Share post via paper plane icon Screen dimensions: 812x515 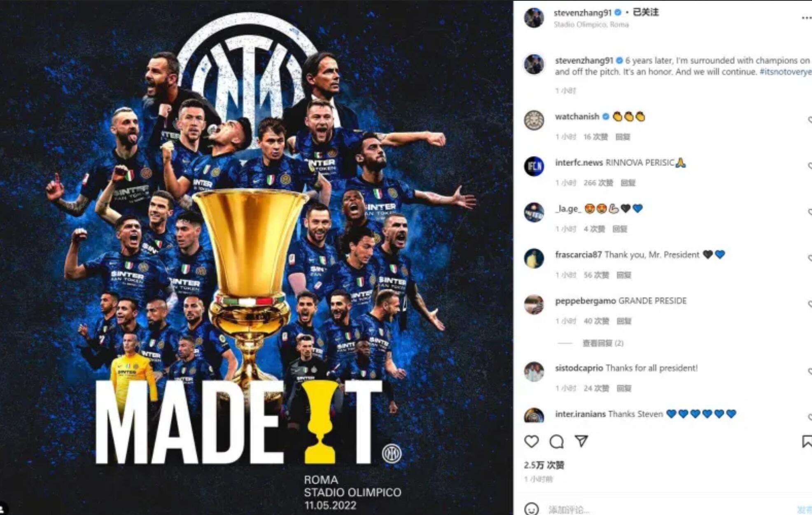(x=581, y=441)
